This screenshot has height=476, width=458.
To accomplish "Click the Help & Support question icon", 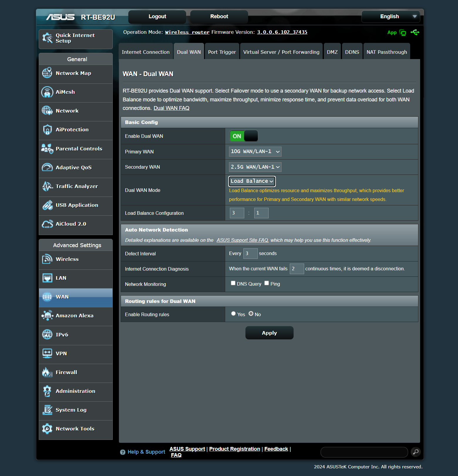I will tap(123, 452).
